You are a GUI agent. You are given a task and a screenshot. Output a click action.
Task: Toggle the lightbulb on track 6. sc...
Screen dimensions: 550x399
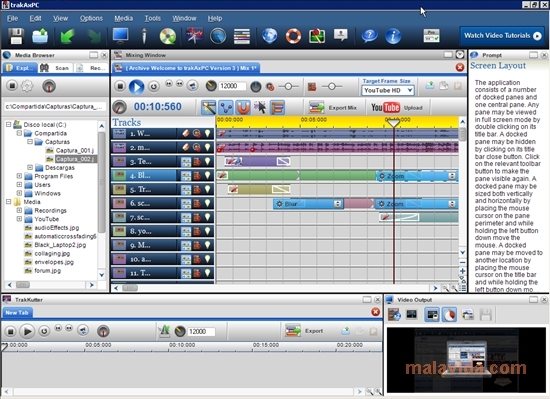208,203
